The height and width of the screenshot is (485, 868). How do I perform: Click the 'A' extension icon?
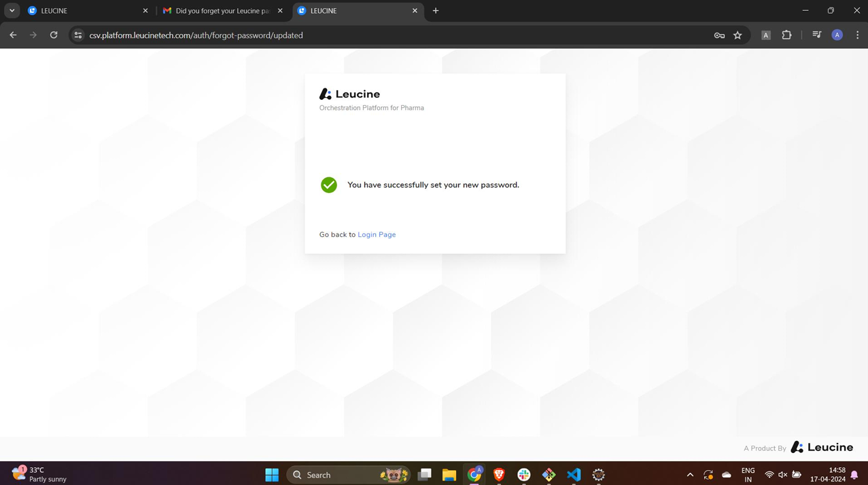click(x=766, y=35)
